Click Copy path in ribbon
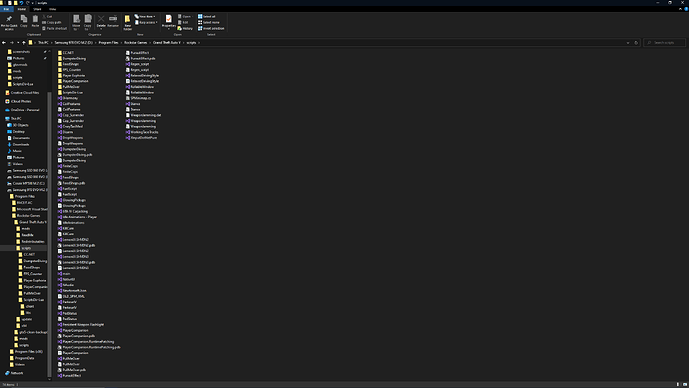689x388 pixels. click(x=52, y=22)
